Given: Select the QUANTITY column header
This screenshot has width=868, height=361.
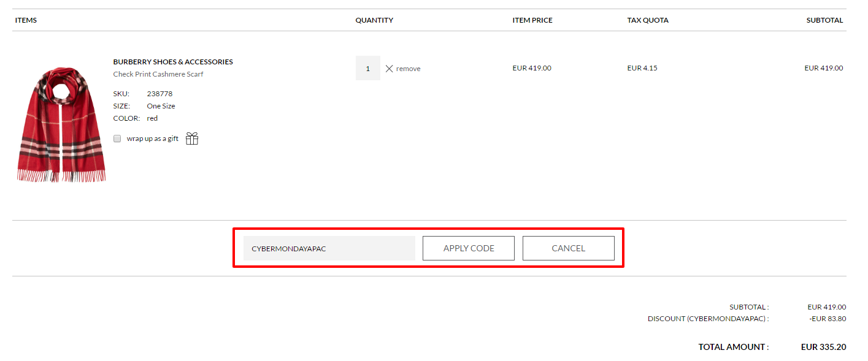Looking at the screenshot, I should tap(374, 20).
